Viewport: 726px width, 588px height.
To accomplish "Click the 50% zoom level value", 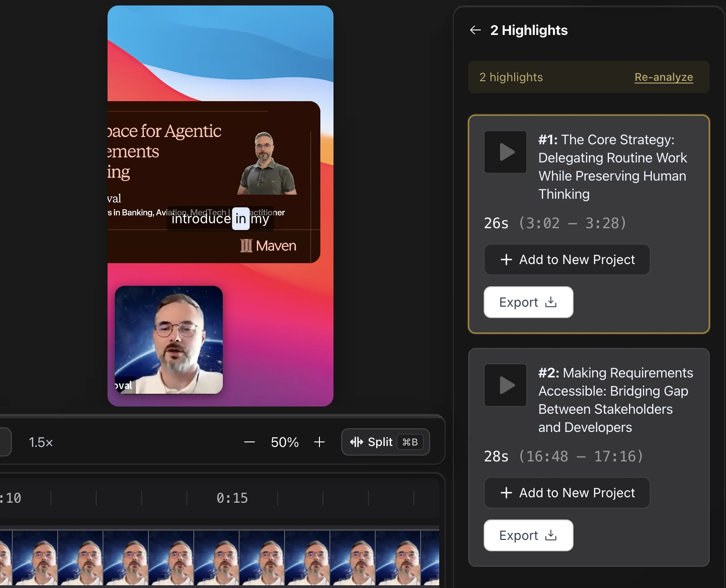I will pos(285,442).
